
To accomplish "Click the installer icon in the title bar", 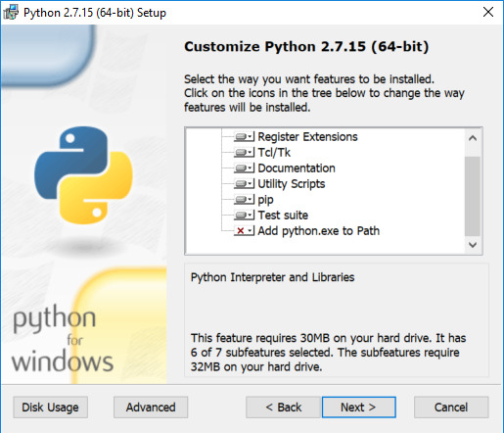I will point(11,13).
